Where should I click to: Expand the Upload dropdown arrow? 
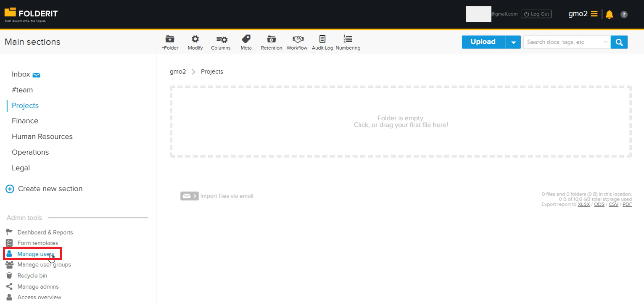coord(513,42)
